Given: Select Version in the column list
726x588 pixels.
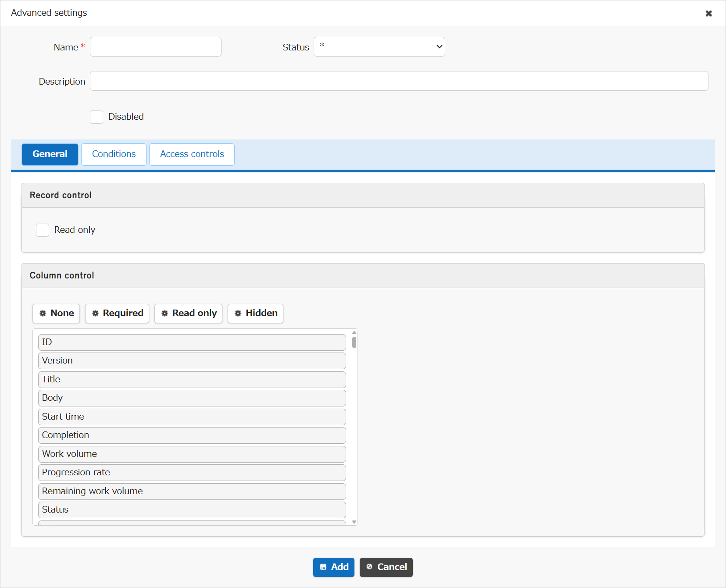Looking at the screenshot, I should click(192, 361).
